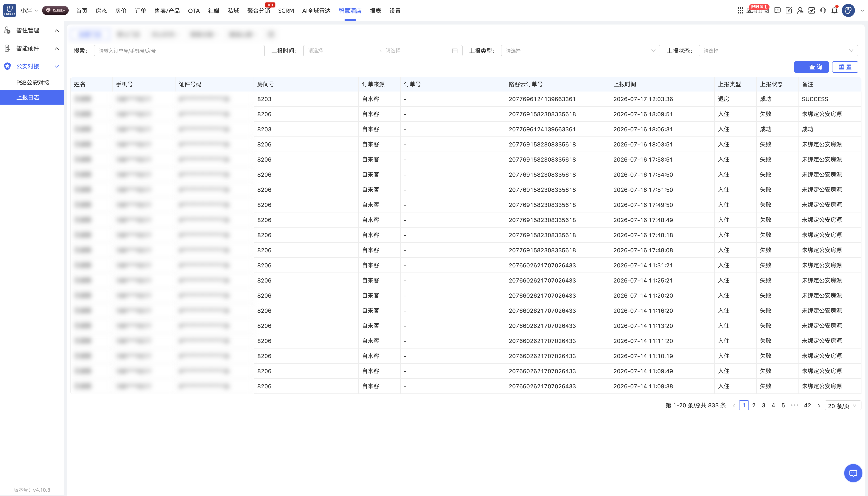Expand the 小胖 store switcher dropdown
Image resolution: width=868 pixels, height=496 pixels.
coord(36,11)
